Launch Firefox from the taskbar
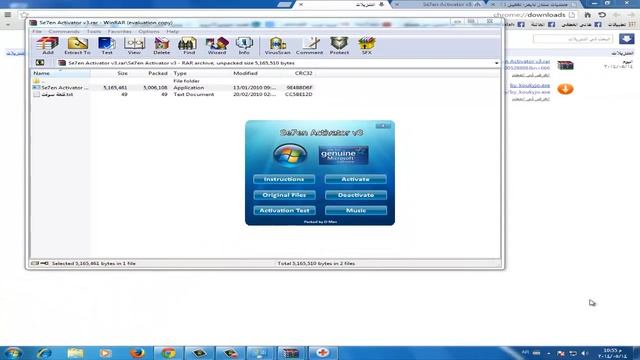 [x=137, y=353]
